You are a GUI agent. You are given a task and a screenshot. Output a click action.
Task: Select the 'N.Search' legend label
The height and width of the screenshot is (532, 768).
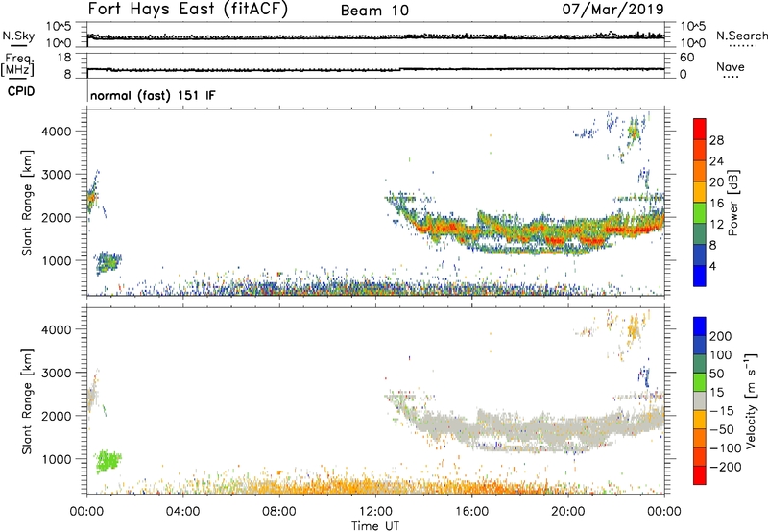(741, 36)
